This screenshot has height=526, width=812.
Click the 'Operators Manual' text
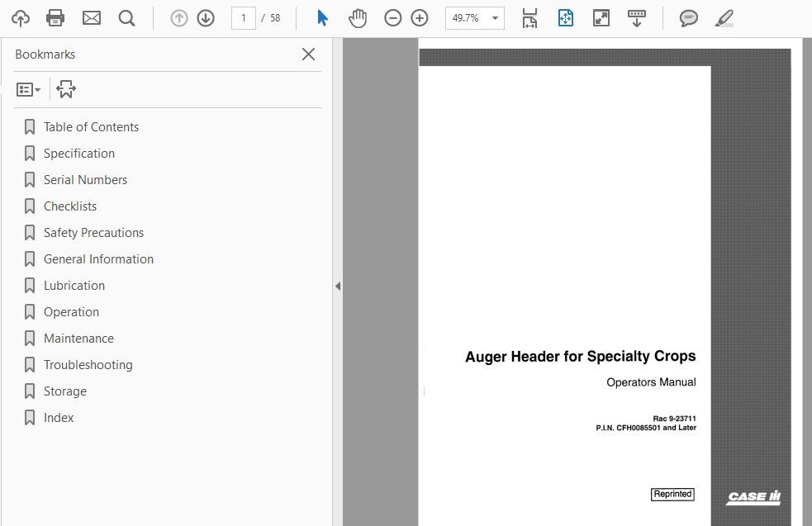pos(651,382)
